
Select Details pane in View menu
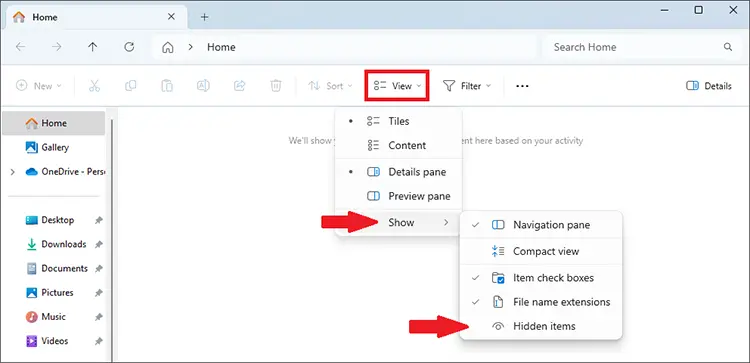(398, 172)
